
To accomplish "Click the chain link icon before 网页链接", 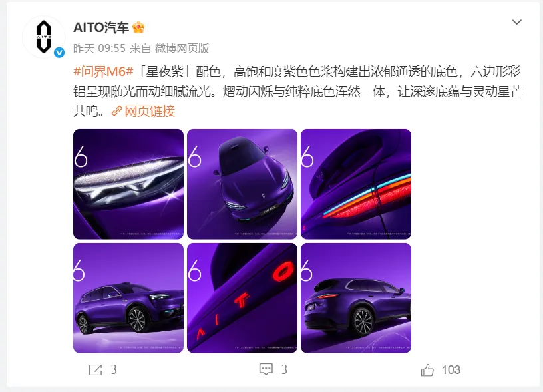I will tap(116, 111).
